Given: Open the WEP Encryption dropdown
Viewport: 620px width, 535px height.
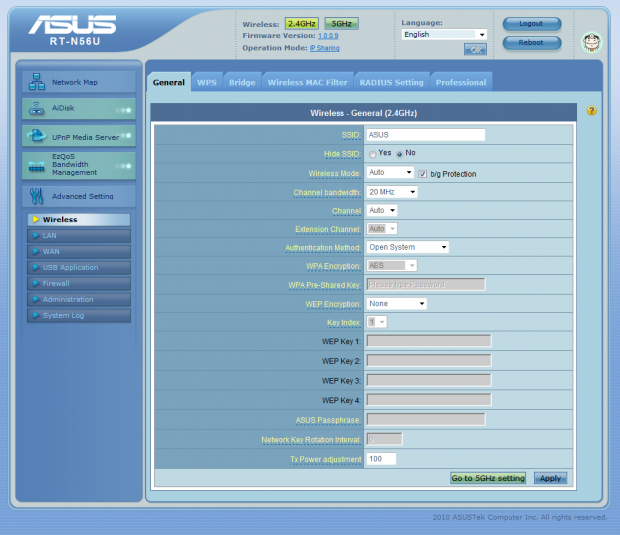Looking at the screenshot, I should tap(397, 304).
